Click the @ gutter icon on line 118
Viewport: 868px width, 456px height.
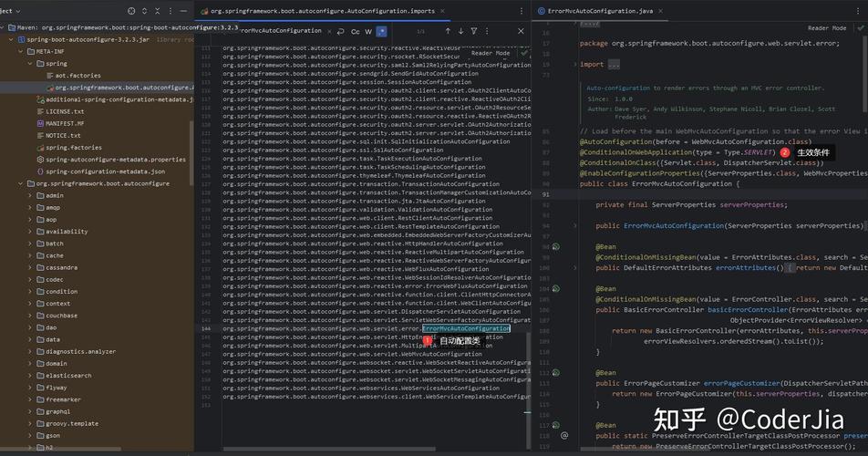click(x=564, y=436)
